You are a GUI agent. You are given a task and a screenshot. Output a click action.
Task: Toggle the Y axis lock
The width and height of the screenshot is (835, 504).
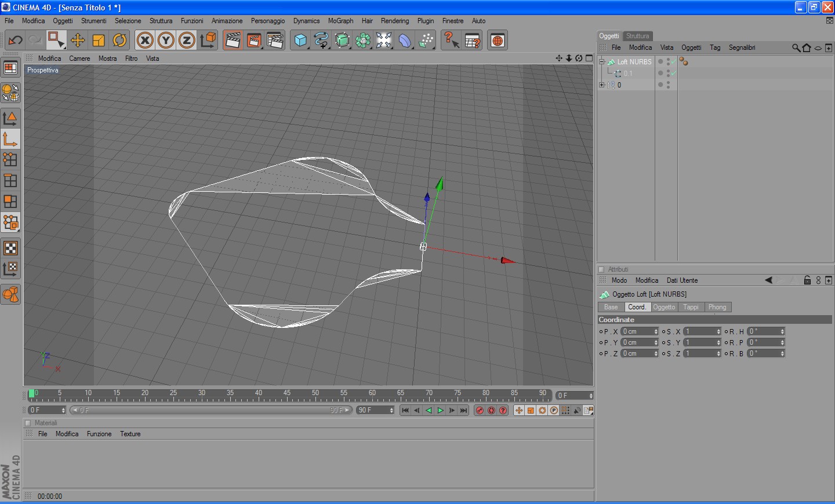coord(166,41)
